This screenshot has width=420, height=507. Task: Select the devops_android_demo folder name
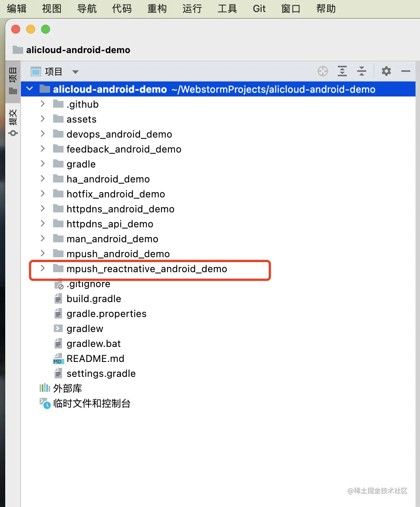pos(119,134)
